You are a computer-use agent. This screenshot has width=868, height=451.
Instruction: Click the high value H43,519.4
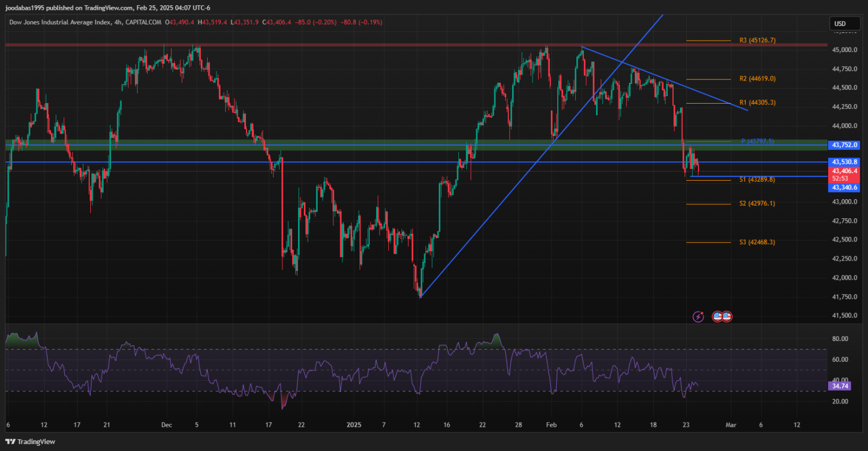point(213,22)
